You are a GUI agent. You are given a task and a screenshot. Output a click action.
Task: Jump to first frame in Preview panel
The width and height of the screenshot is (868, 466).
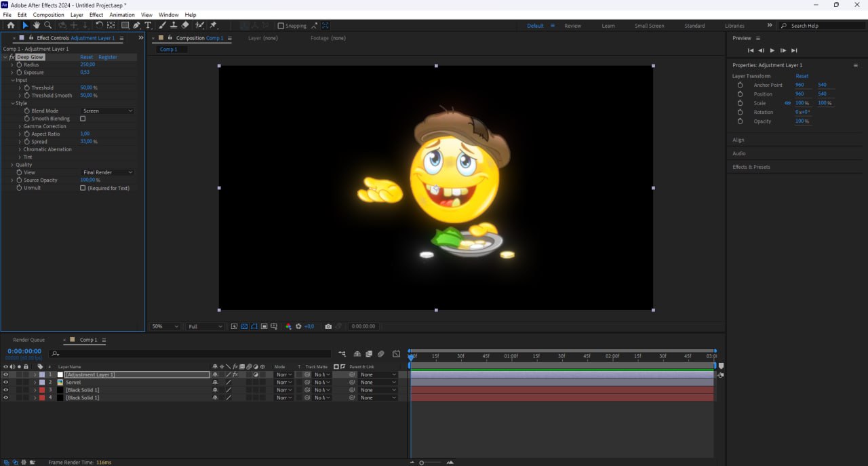(751, 50)
